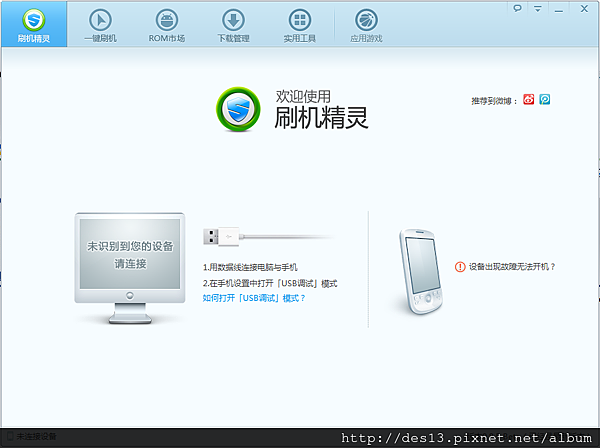Click text 2.在手机设置中打开「USB调试」模式
Viewport: 600px width, 448px height.
pyautogui.click(x=270, y=283)
